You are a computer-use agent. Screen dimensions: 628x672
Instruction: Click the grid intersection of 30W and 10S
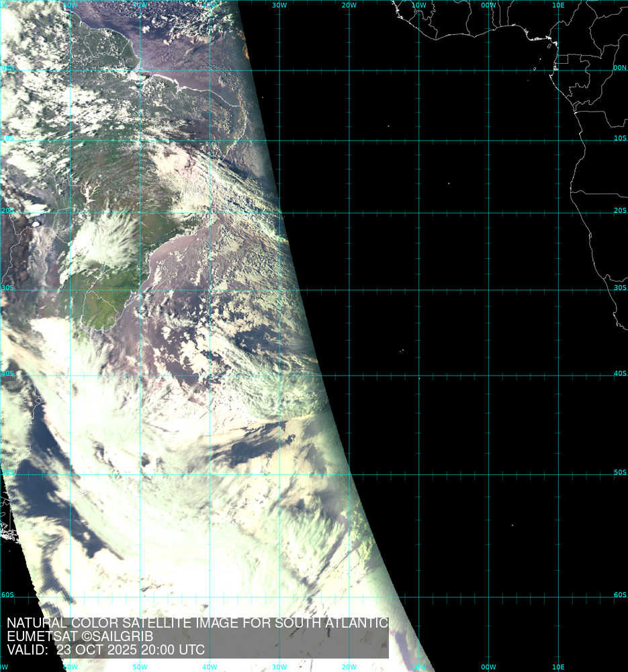tap(279, 141)
